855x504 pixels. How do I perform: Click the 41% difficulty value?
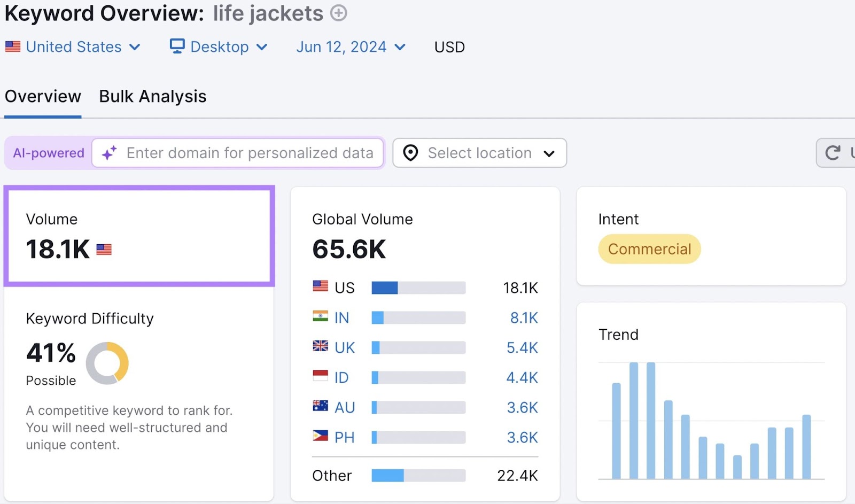coord(51,353)
